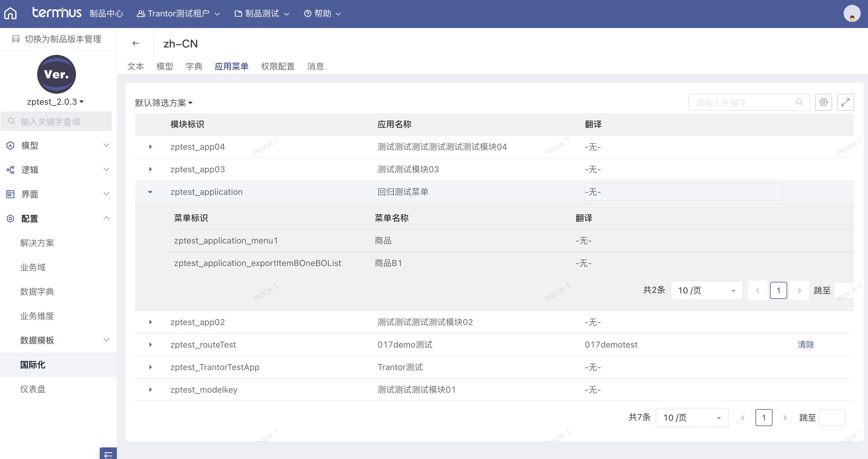The width and height of the screenshot is (868, 459).
Task: Click 界面 sidebar icon
Action: tap(10, 194)
